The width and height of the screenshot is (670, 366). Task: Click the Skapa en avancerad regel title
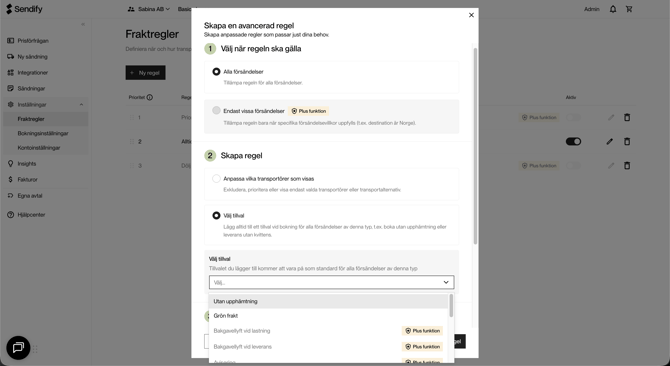(249, 26)
